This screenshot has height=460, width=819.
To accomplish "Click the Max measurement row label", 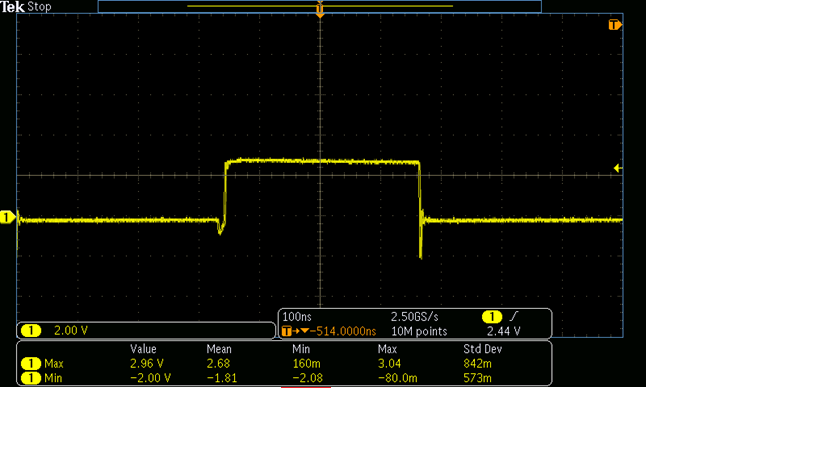I will point(54,363).
